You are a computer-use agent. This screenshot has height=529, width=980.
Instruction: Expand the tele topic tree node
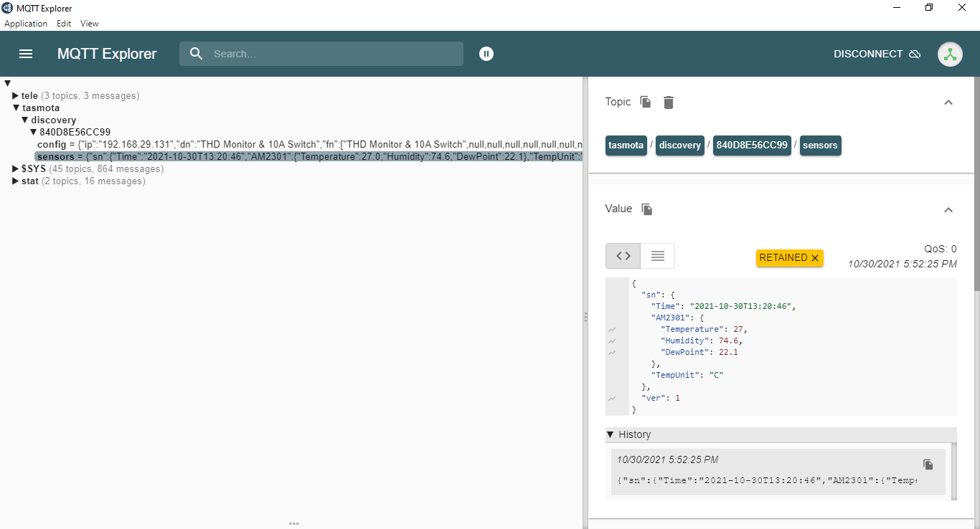15,95
